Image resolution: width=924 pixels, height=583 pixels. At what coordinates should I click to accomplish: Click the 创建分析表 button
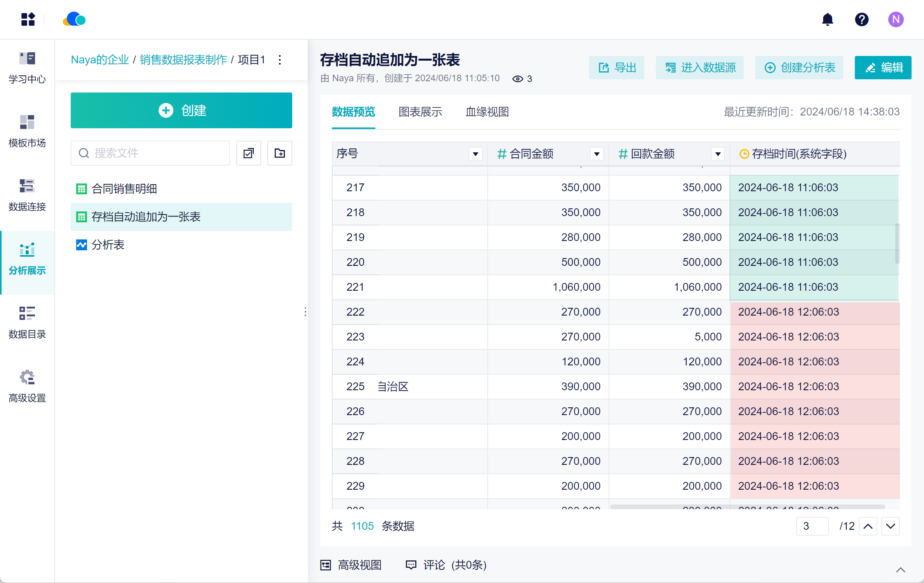click(x=799, y=68)
